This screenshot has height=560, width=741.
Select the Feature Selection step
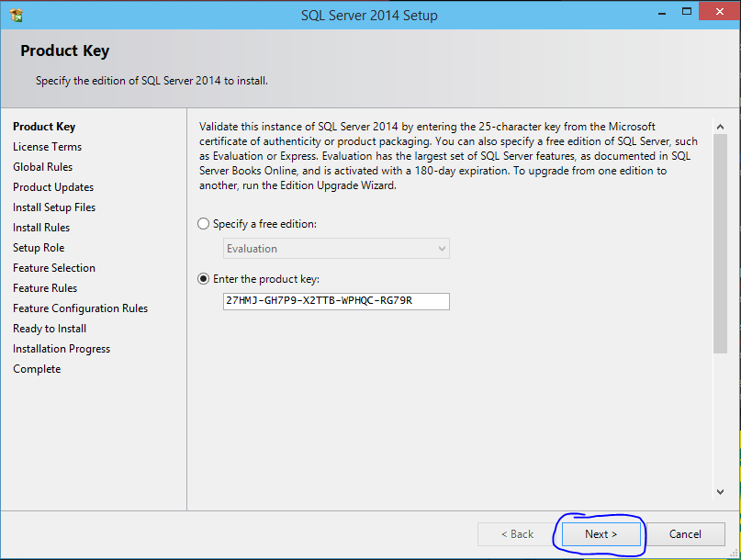54,268
